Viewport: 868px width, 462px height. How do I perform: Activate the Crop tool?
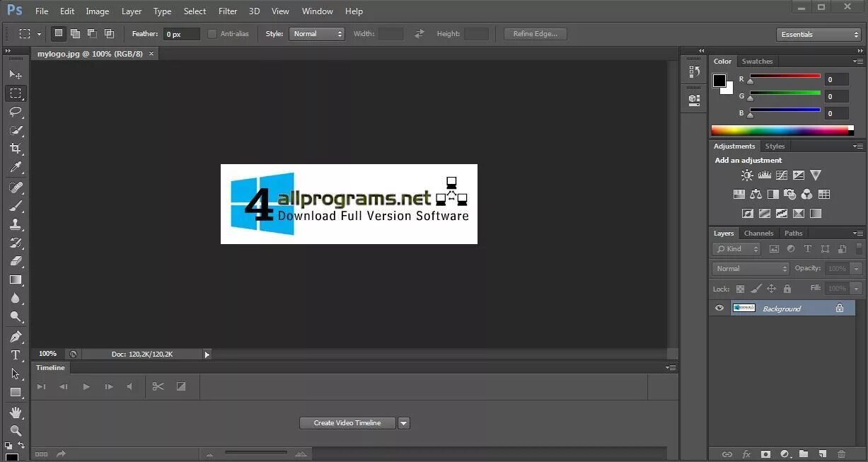click(16, 149)
